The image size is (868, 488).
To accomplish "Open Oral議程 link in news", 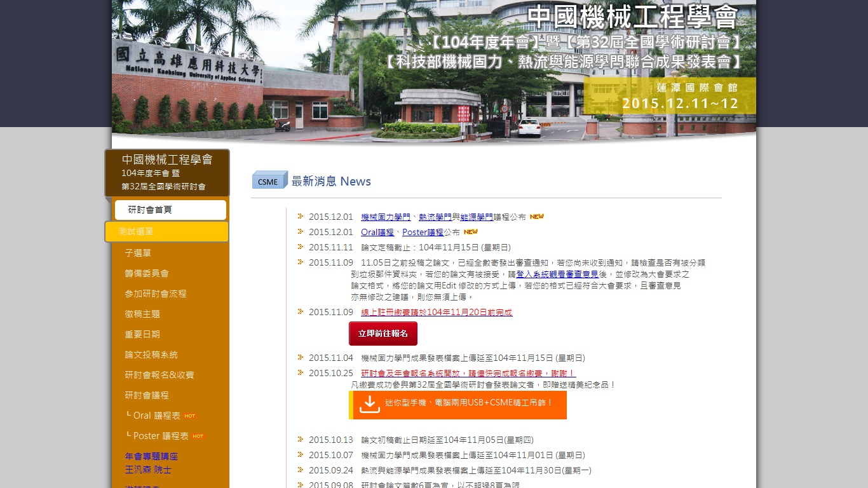I will [x=377, y=232].
